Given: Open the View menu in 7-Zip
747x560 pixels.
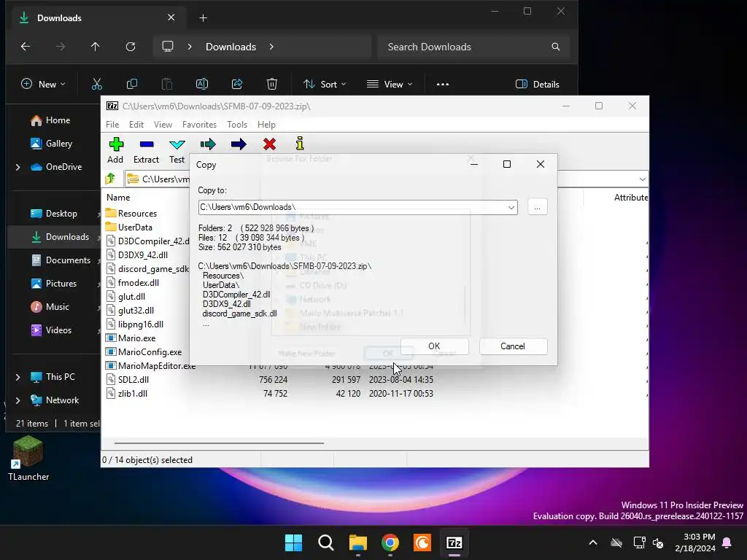Looking at the screenshot, I should [x=163, y=124].
